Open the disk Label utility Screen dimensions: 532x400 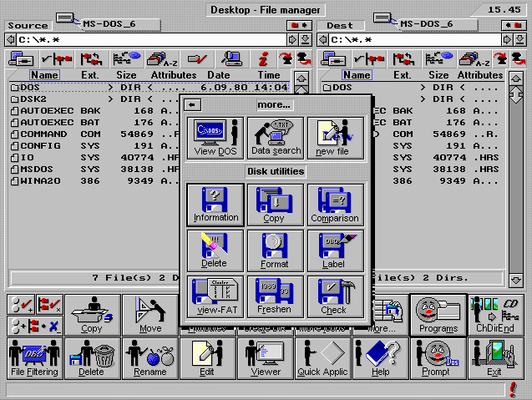(336, 251)
